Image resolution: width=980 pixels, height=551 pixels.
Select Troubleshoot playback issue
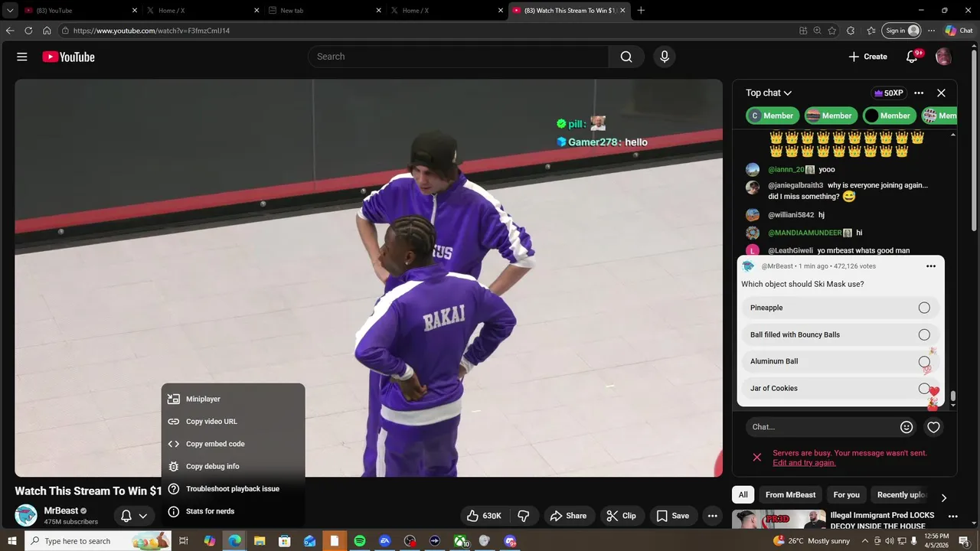pos(233,489)
